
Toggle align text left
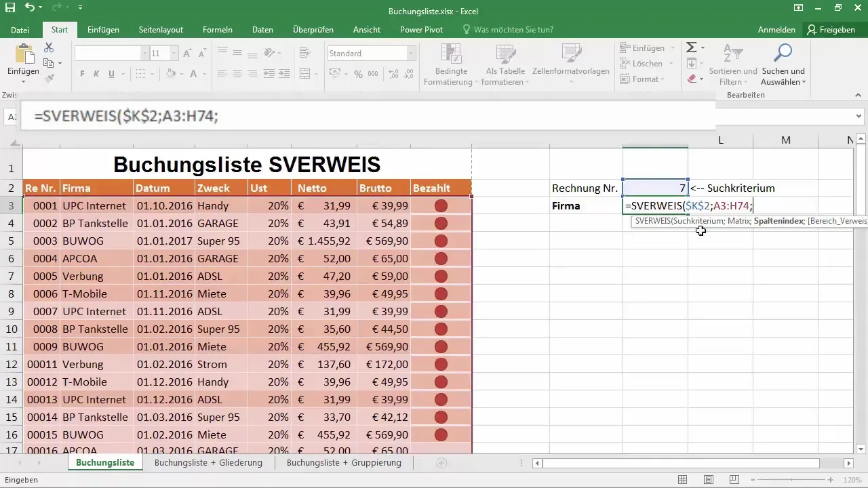222,74
